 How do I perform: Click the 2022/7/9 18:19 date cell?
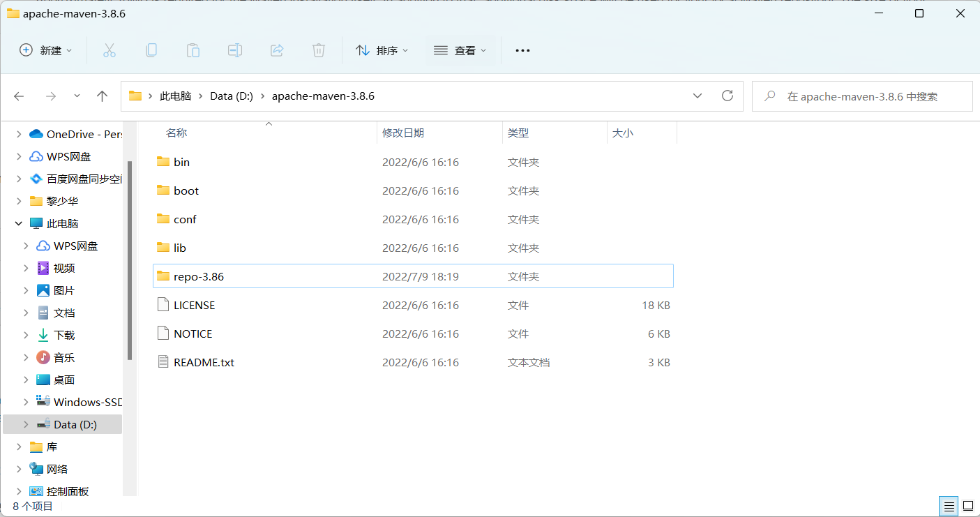tap(421, 276)
